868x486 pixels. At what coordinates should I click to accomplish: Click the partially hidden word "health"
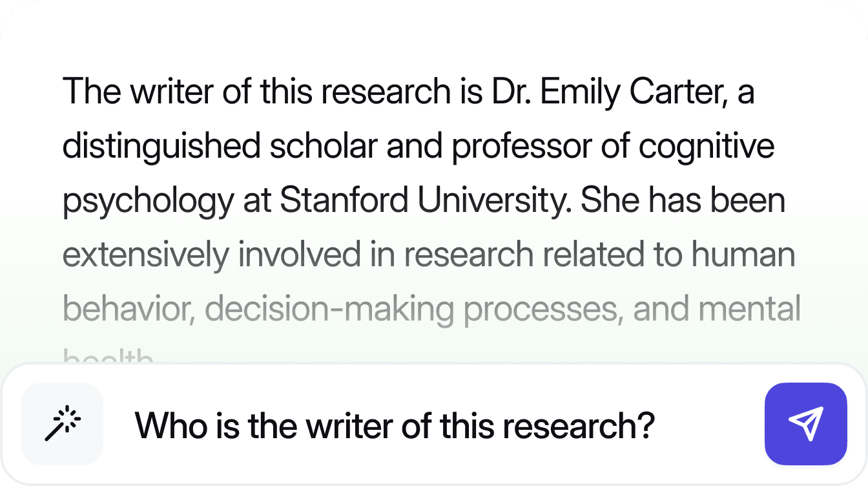[108, 357]
